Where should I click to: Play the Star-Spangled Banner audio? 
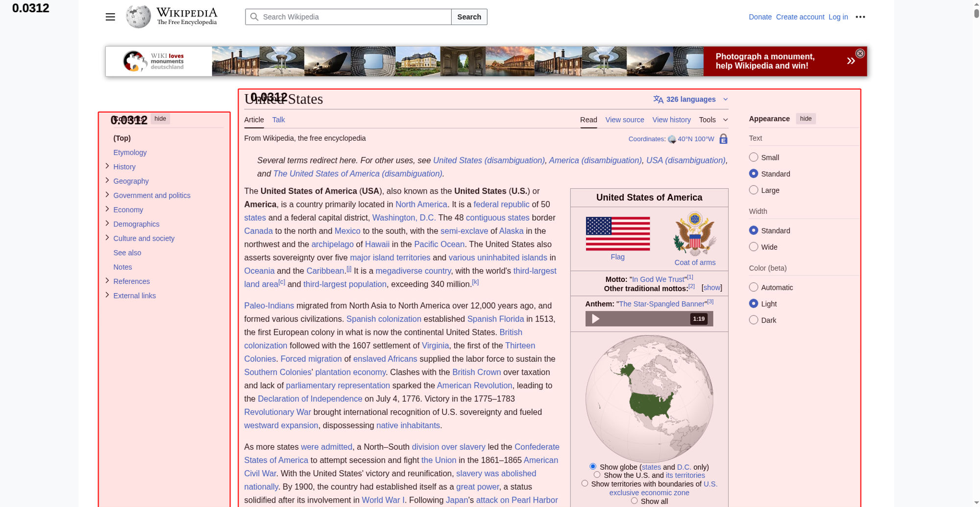[x=595, y=319]
